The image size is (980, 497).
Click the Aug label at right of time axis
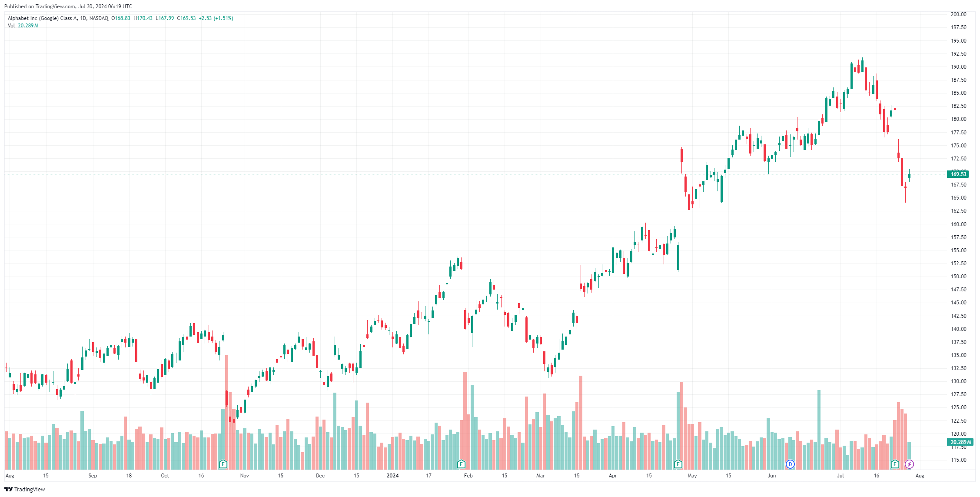(x=920, y=476)
